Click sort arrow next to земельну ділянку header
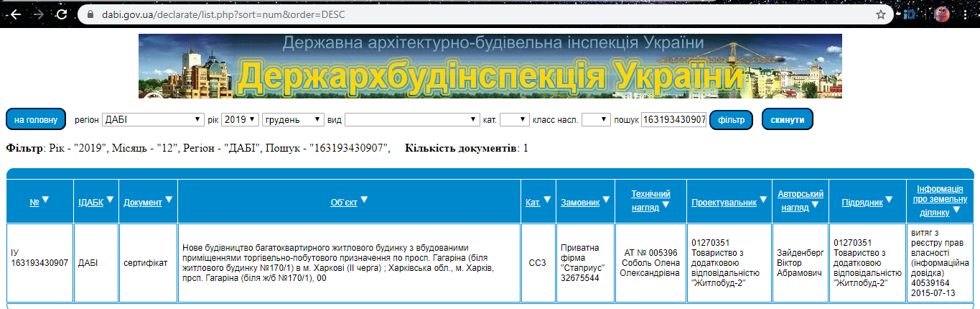The height and width of the screenshot is (309, 980). pos(957,211)
